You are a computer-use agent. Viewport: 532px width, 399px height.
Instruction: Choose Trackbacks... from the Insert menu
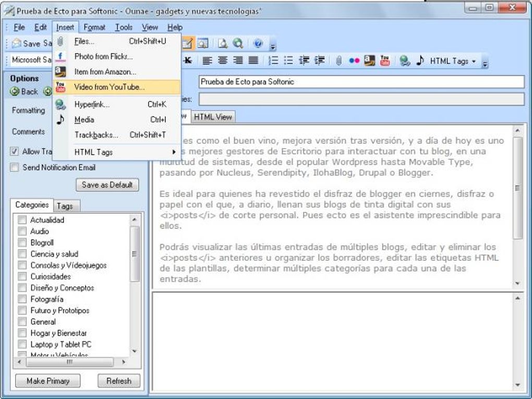click(x=117, y=135)
